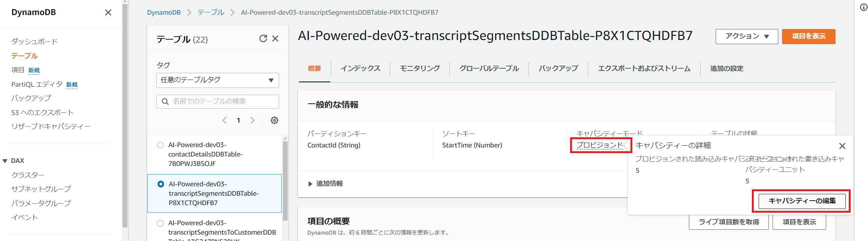The height and width of the screenshot is (241, 868).
Task: Click the orange 項目を表示 button
Action: tap(809, 37)
